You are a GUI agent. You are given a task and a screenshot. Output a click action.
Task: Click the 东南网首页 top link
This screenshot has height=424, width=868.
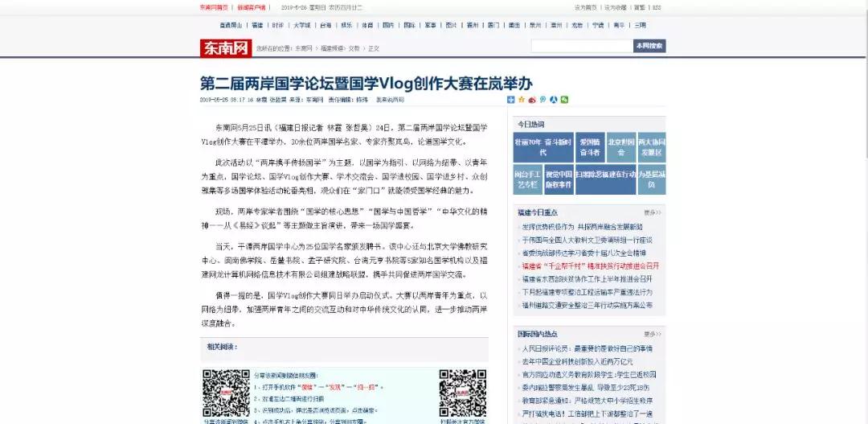(213, 6)
